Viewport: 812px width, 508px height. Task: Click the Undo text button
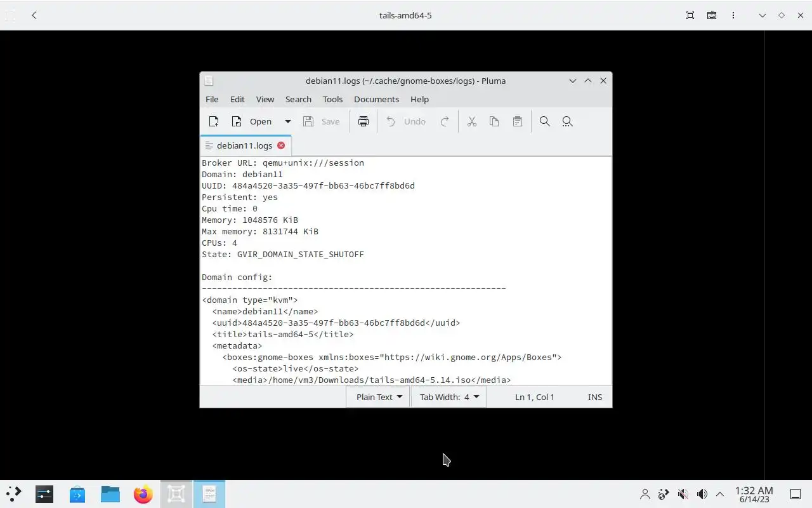tap(415, 121)
